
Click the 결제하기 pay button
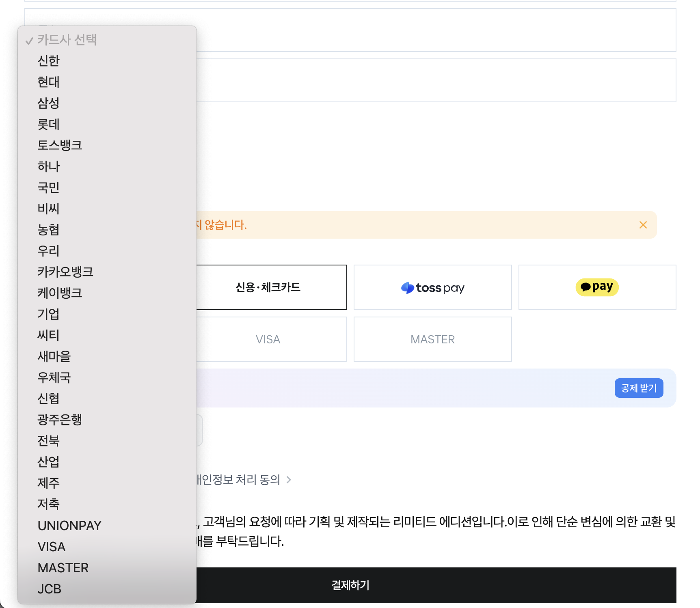click(x=350, y=585)
